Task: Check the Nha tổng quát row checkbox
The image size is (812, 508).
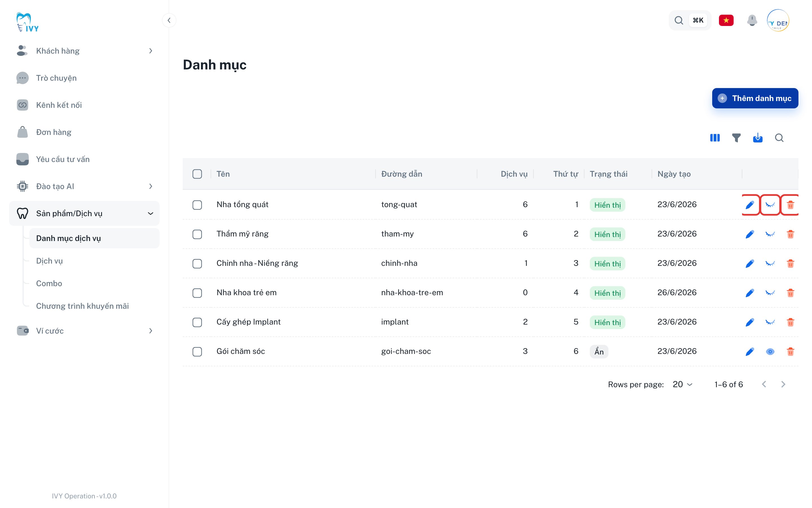Action: pos(197,205)
